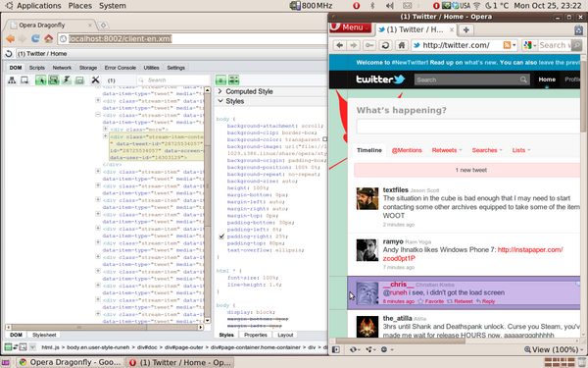Expand the div class="more" node

(106, 129)
